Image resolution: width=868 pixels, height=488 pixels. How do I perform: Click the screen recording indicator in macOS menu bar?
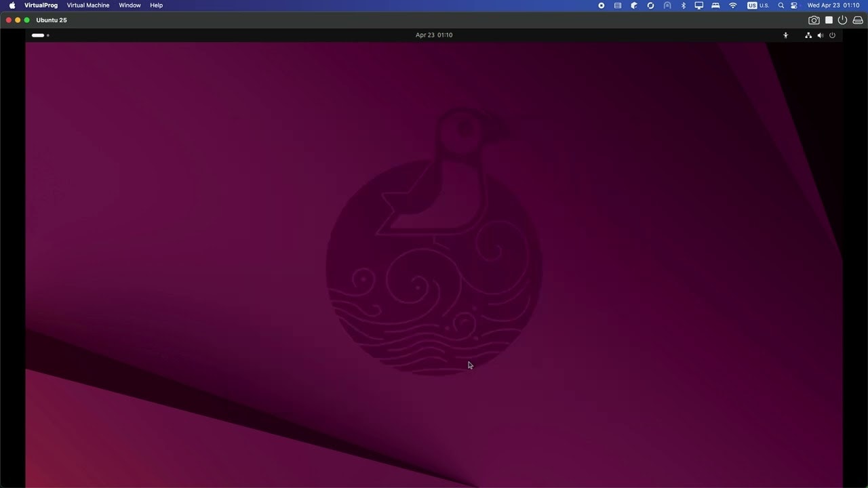pyautogui.click(x=601, y=5)
